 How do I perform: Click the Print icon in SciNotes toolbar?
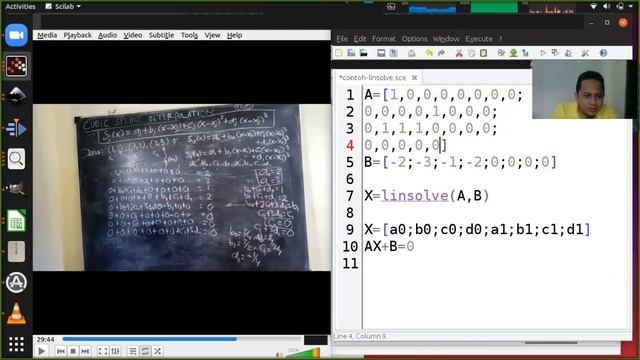411,53
